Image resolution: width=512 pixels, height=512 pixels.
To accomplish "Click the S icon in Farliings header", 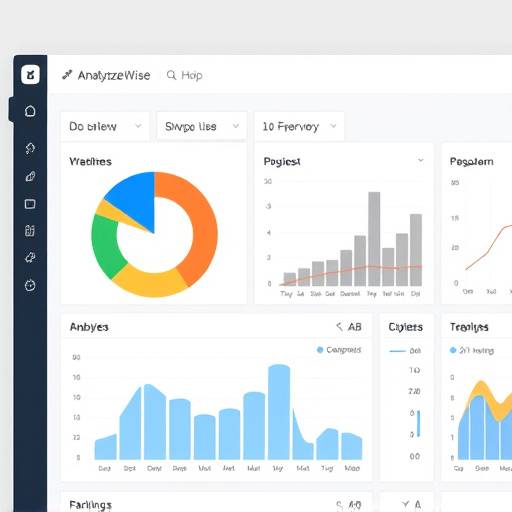I will point(339,506).
